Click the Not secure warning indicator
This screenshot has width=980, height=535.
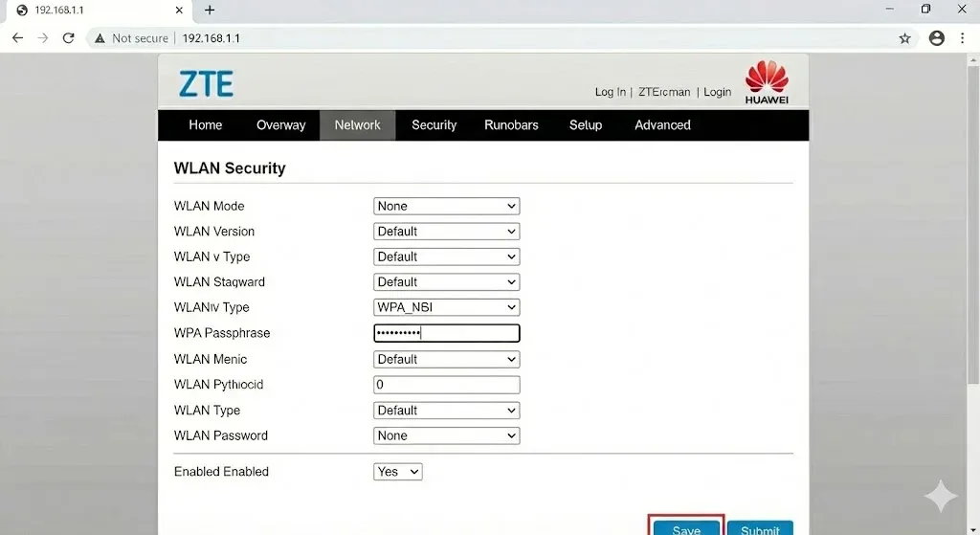coord(131,38)
